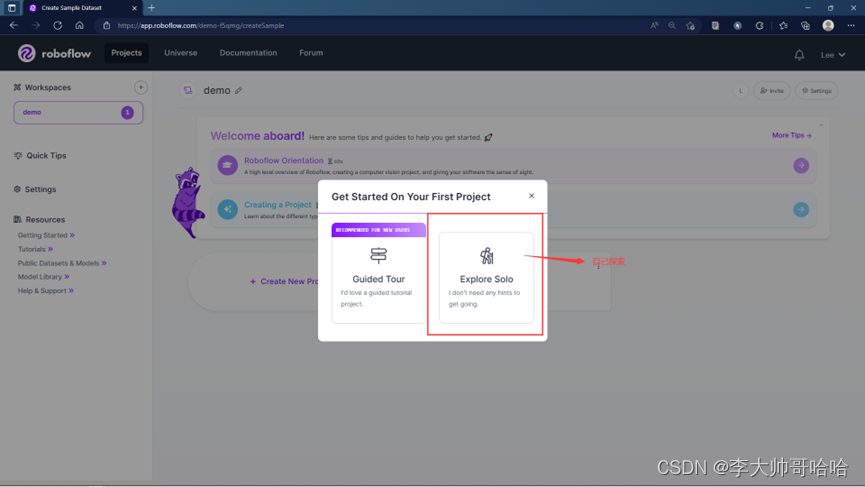
Task: Open the Getting Started resource link
Action: tap(46, 235)
